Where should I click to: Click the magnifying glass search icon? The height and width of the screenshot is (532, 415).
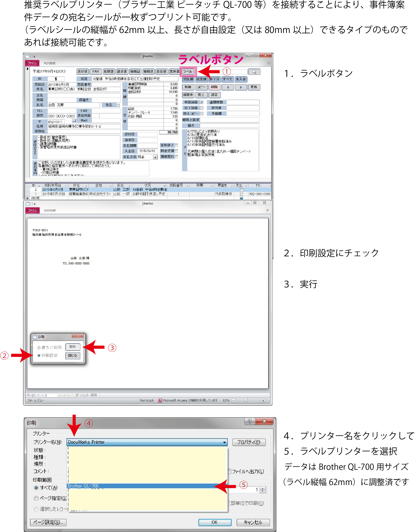[254, 72]
